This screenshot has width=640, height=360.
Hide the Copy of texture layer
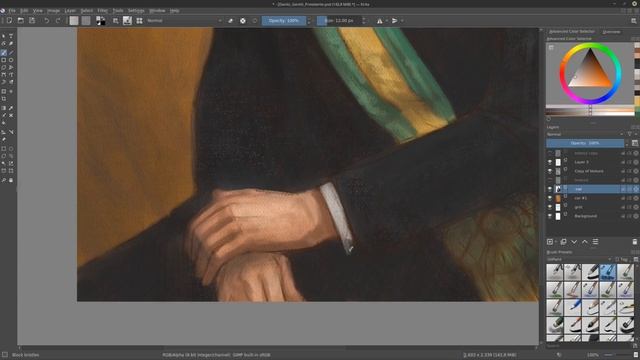pos(550,171)
